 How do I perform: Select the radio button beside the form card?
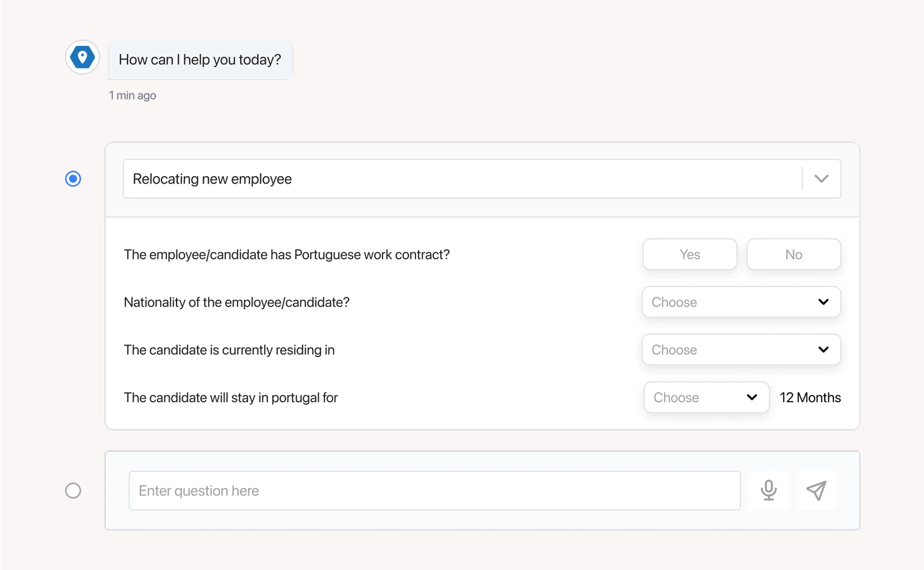pyautogui.click(x=73, y=179)
